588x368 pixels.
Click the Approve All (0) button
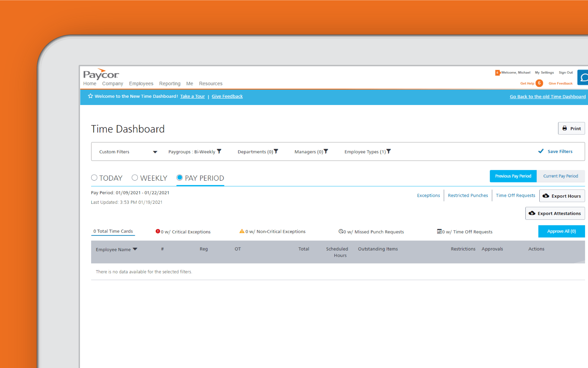coord(562,231)
